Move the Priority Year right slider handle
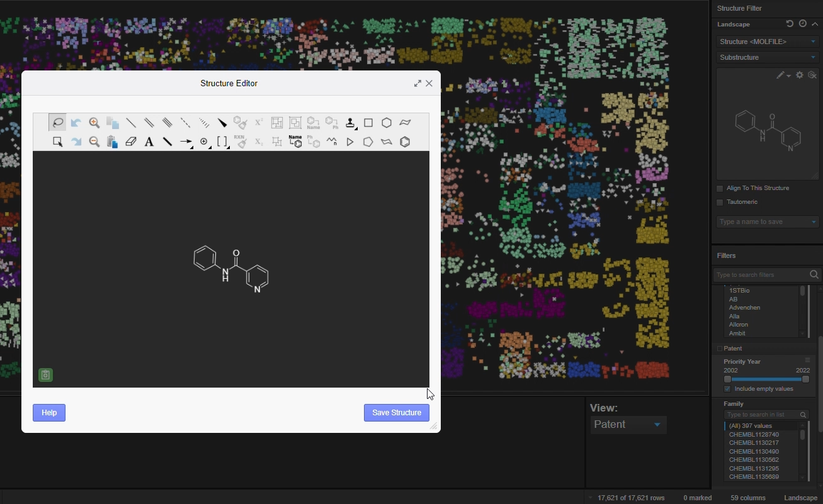The image size is (823, 504). [805, 379]
